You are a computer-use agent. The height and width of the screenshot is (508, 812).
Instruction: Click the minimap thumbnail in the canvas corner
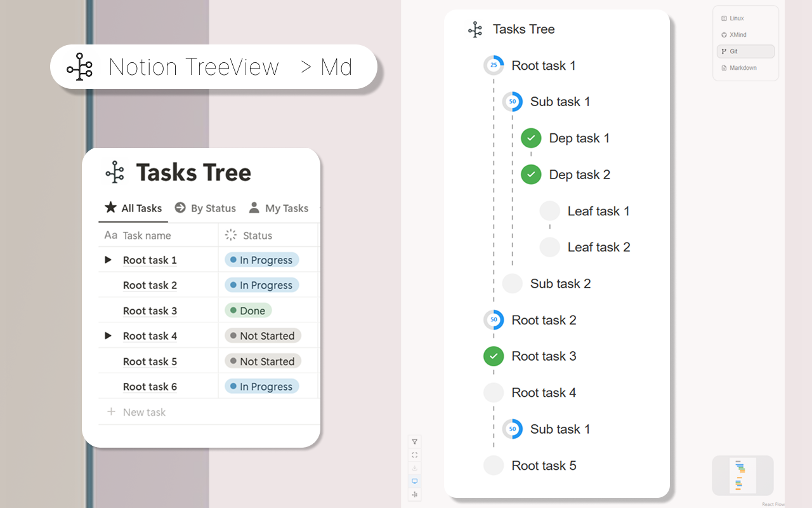743,475
